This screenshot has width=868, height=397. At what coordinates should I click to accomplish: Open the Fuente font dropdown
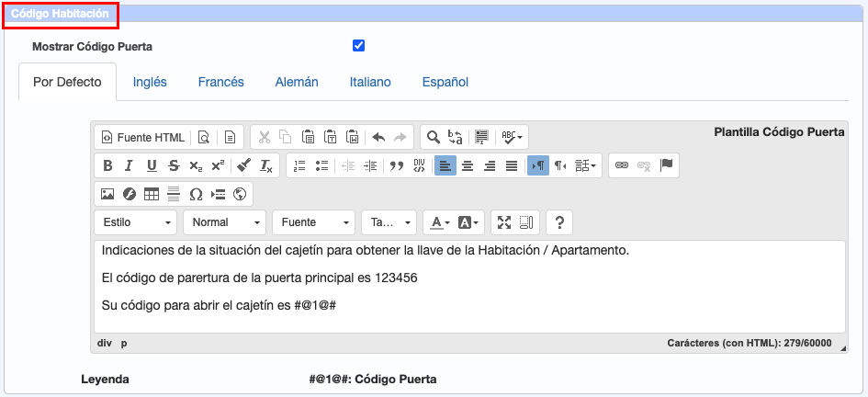314,222
